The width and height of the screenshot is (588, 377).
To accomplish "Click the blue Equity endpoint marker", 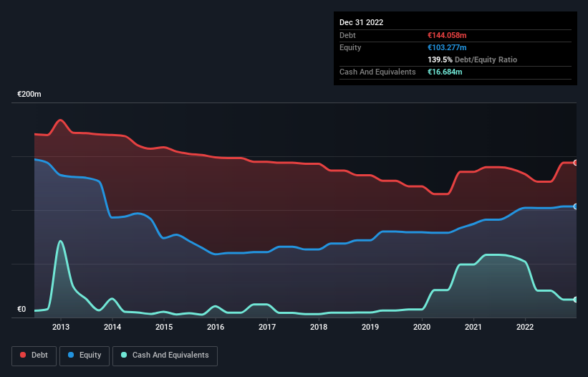I will pyautogui.click(x=575, y=206).
